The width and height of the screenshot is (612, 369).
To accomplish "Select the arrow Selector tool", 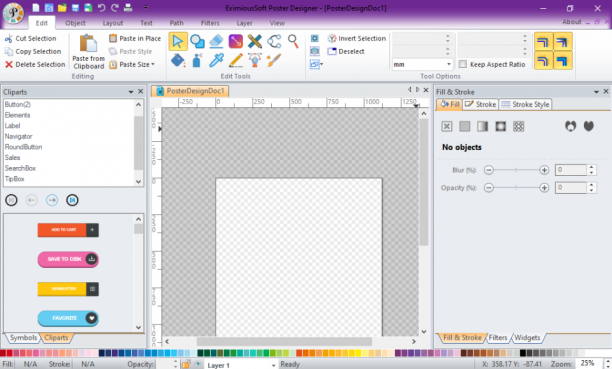I will [x=178, y=41].
